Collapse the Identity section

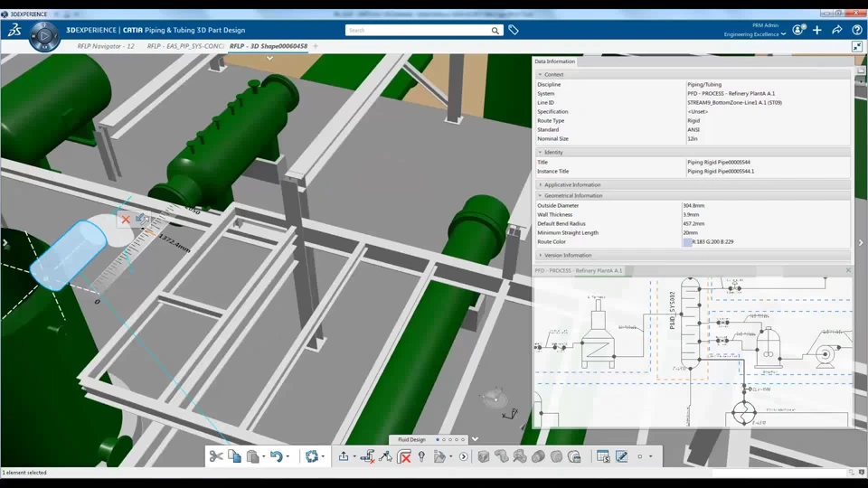541,152
